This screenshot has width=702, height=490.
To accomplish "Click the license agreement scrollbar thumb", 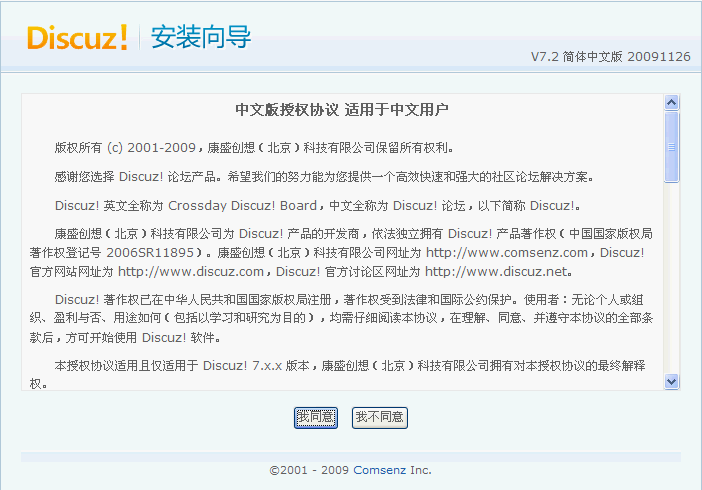I will pos(671,147).
